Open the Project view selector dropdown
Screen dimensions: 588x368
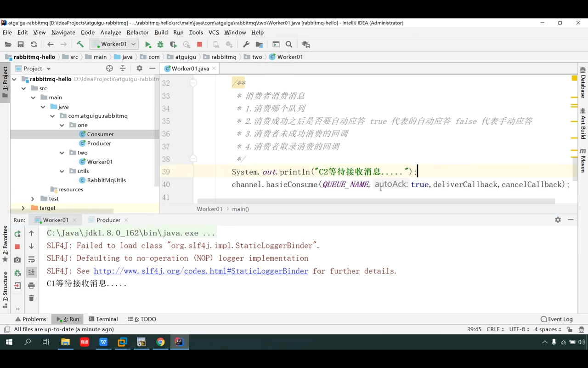[x=33, y=69]
